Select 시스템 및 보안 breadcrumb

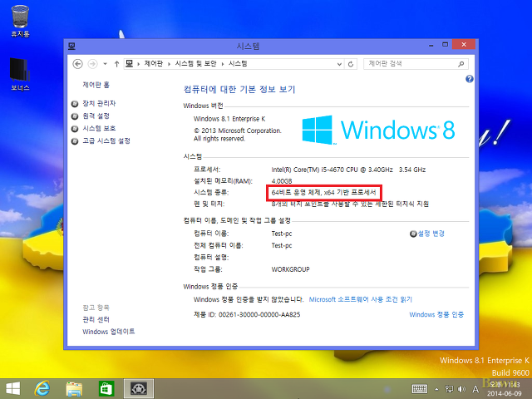(x=195, y=63)
